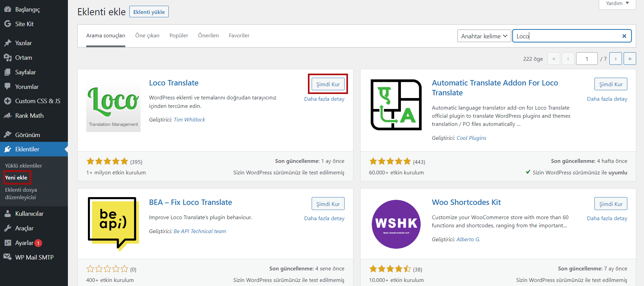Viewport: 644px width, 286px height.
Task: Click the Eklentiler plug icon
Action: [7, 149]
